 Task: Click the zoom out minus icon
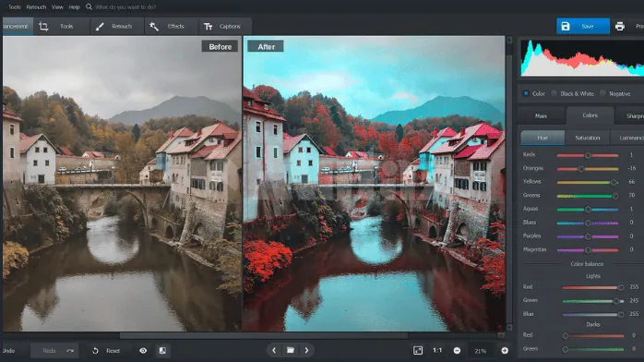[457, 351]
